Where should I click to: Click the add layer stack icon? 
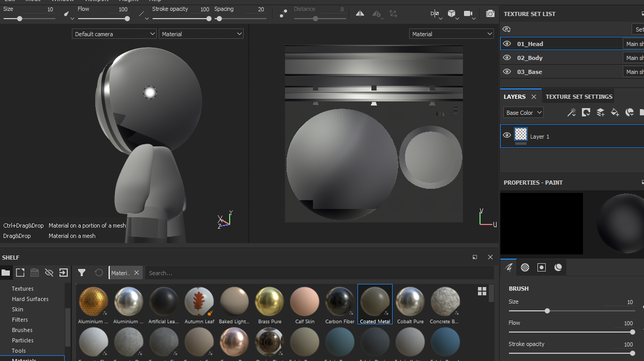(x=600, y=112)
